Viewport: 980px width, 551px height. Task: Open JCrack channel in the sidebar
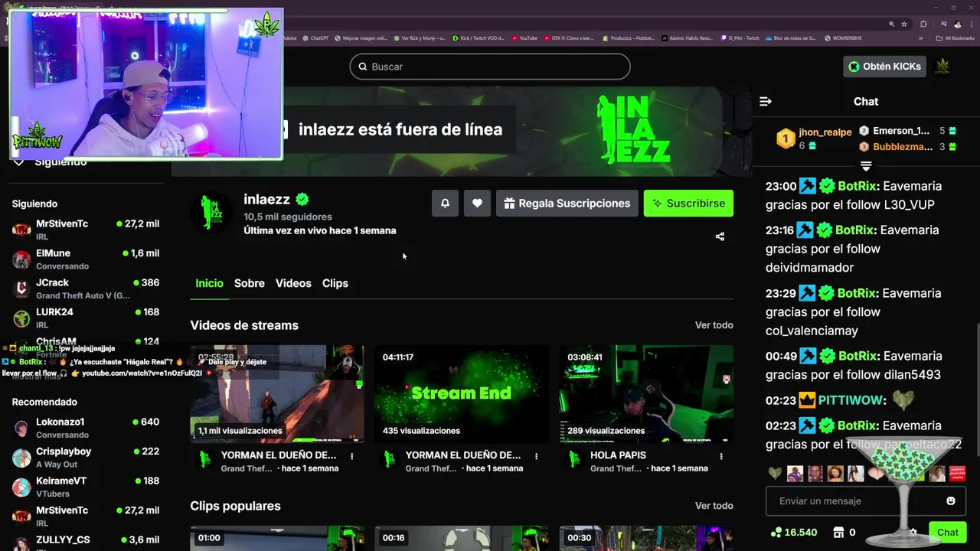(85, 289)
